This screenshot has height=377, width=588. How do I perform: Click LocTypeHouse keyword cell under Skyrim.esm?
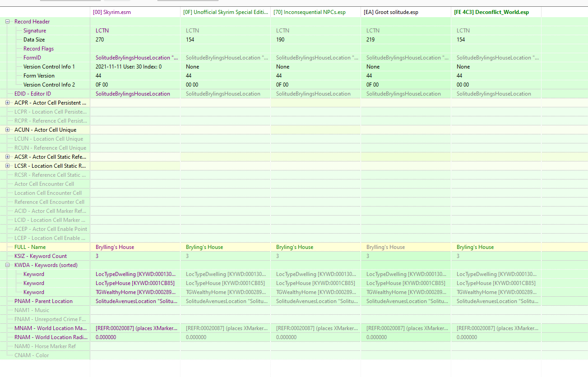135,283
